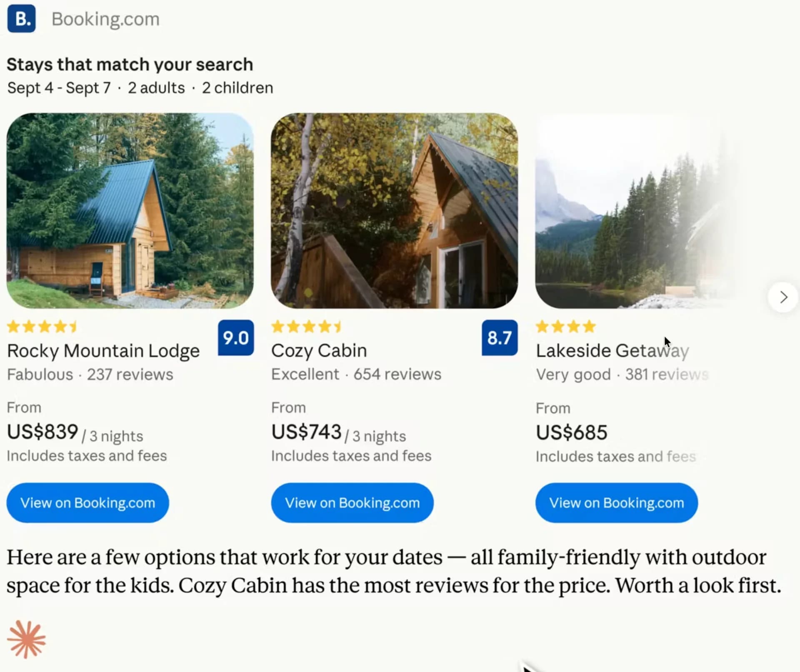Open Rocky Mountain Lodge photo
This screenshot has width=800, height=672.
pyautogui.click(x=130, y=211)
